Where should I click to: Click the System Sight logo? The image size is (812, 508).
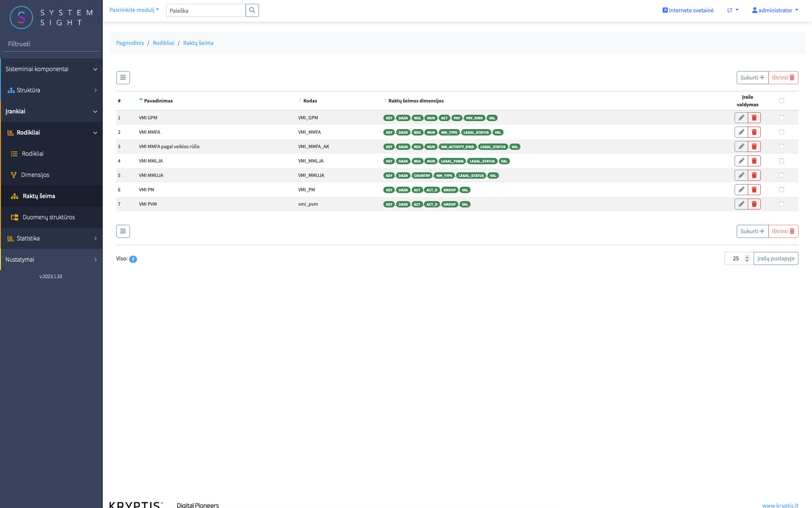click(x=51, y=17)
